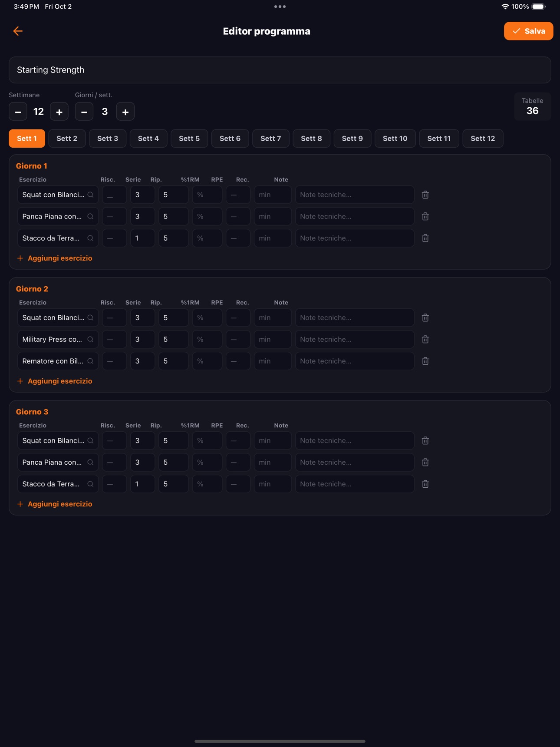
Task: Decrease the Settimane count
Action: click(18, 112)
